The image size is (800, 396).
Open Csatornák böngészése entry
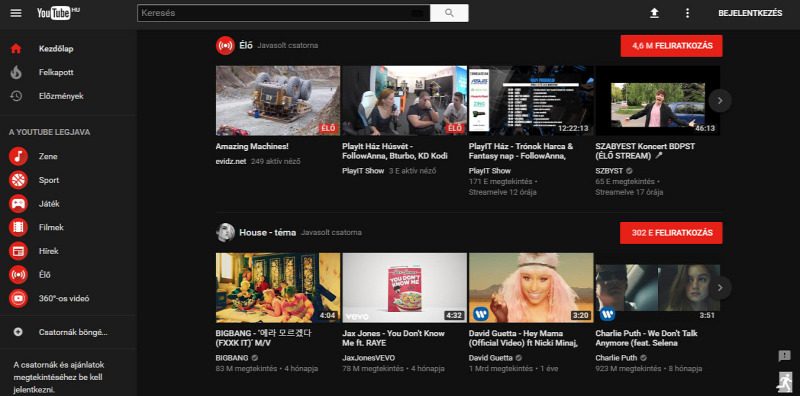(73, 332)
